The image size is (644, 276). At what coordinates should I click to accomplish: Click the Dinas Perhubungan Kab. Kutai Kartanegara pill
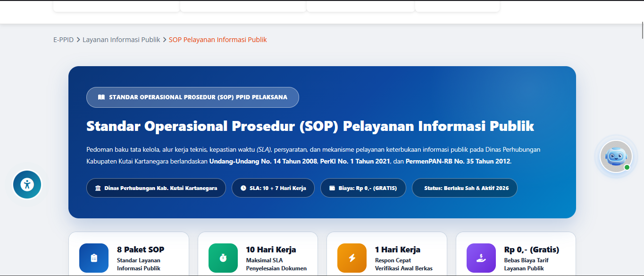(156, 188)
